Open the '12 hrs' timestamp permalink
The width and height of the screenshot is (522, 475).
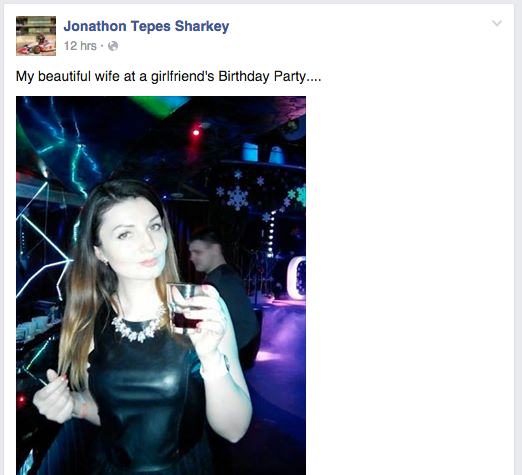[80, 46]
